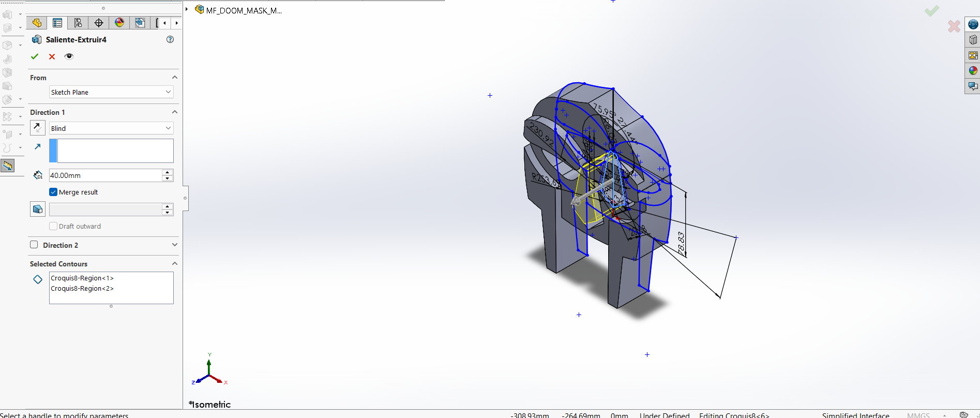
Task: Uncheck the Merge result checkbox
Action: (x=53, y=192)
